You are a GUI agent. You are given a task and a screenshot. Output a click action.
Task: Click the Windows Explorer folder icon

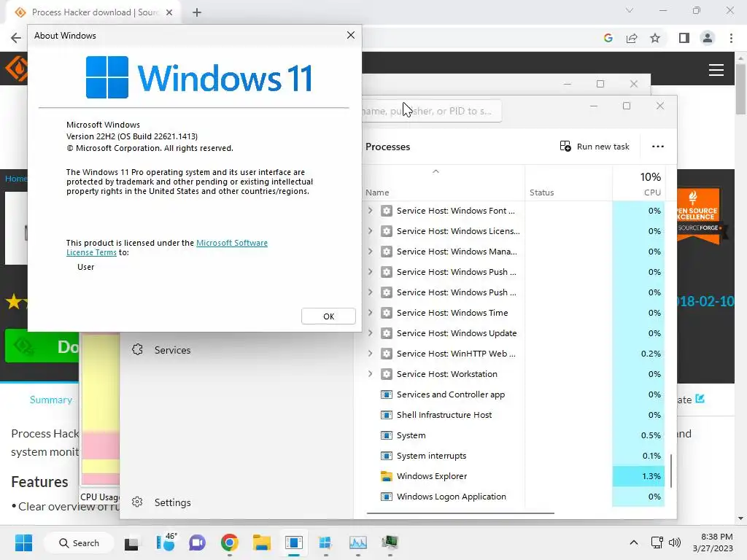coord(387,476)
